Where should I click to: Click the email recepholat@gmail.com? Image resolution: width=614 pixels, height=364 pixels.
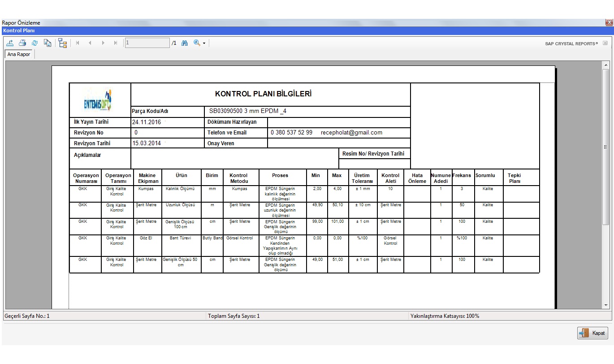coord(351,133)
